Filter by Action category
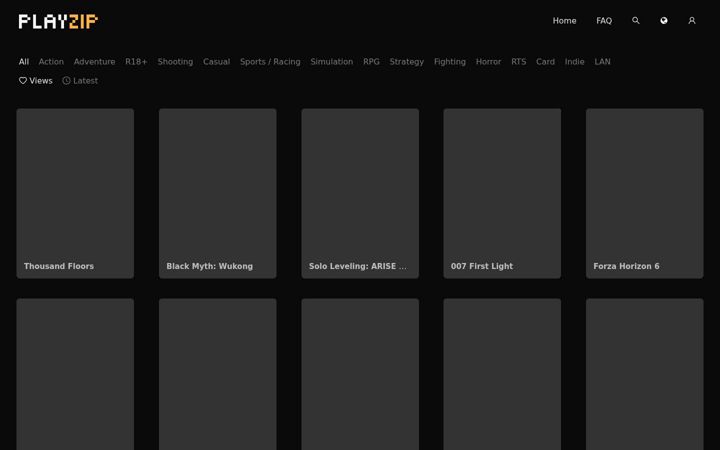 click(51, 62)
